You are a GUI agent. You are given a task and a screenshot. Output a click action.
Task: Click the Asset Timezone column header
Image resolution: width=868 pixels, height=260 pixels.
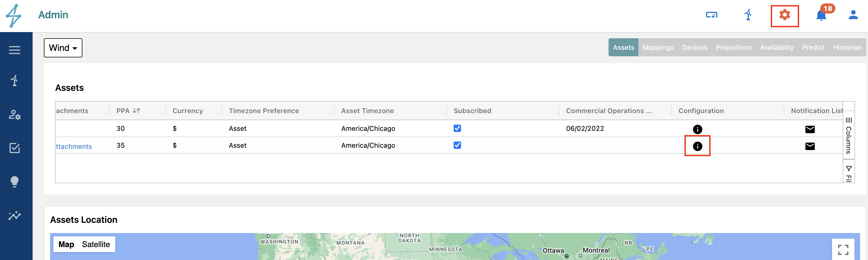pyautogui.click(x=367, y=111)
